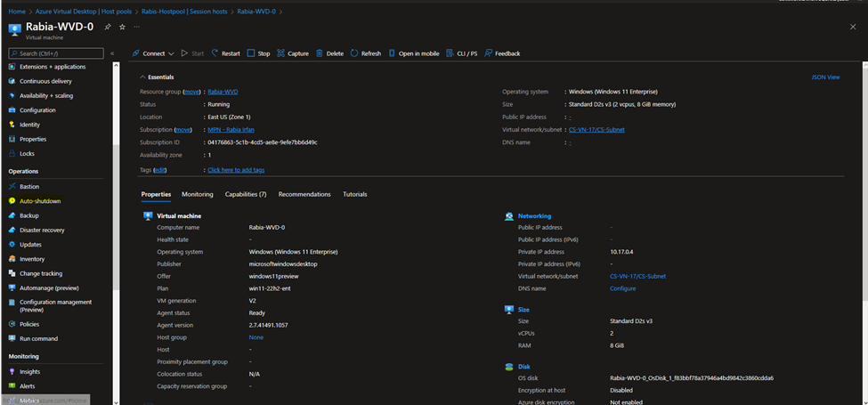Open Inventory in the sidebar

click(32, 259)
